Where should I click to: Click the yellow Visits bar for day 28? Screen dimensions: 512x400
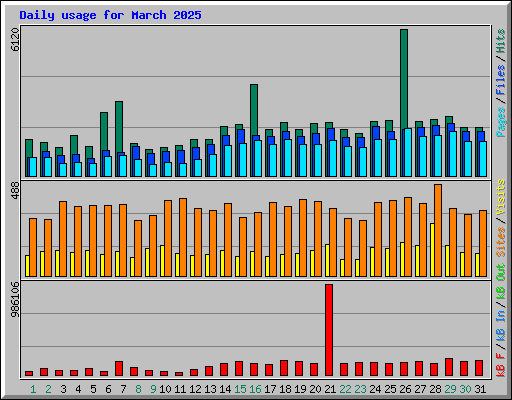click(432, 250)
